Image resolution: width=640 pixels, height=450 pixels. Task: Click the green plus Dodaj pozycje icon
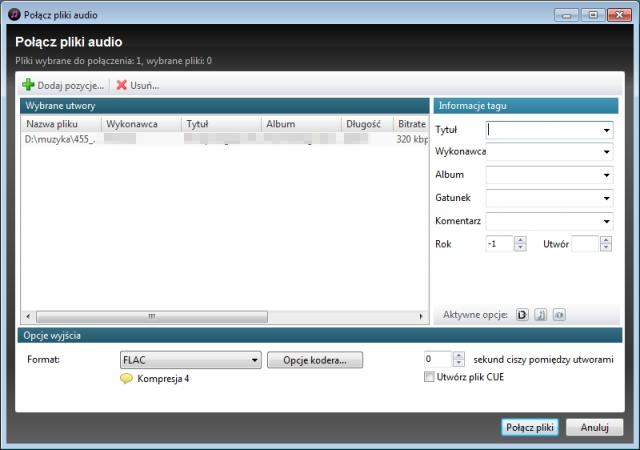coord(28,86)
